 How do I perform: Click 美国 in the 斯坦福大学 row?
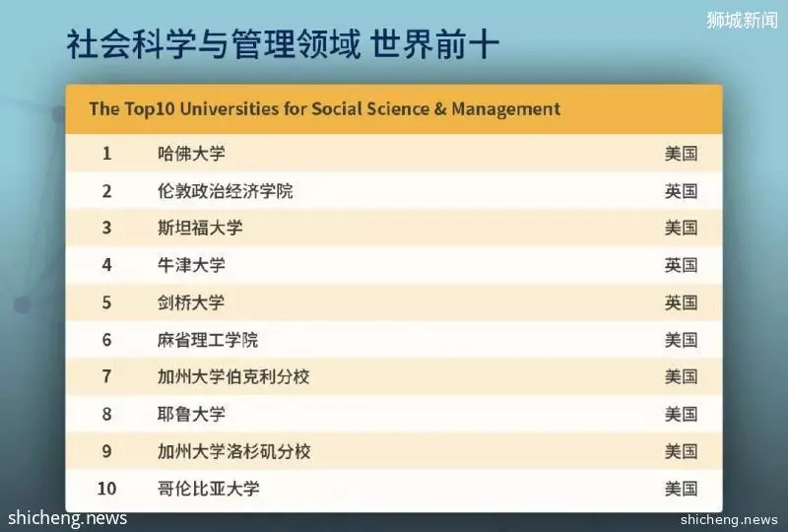(x=681, y=228)
